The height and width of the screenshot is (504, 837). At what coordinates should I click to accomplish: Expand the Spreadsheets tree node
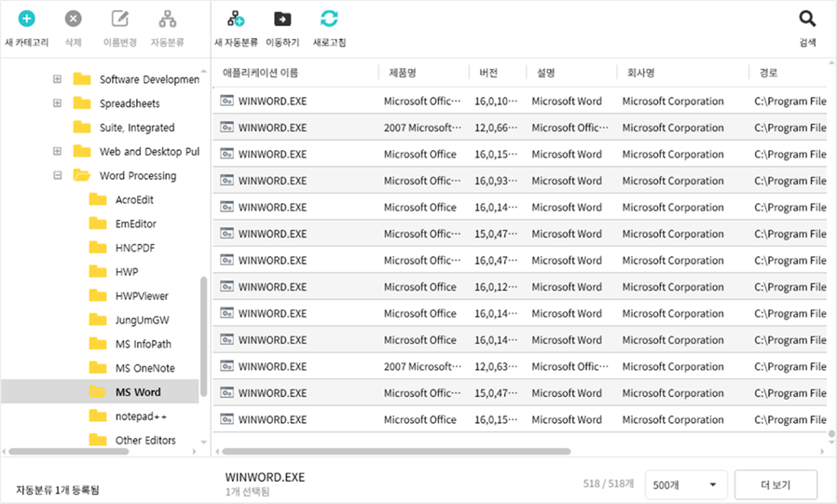[58, 103]
